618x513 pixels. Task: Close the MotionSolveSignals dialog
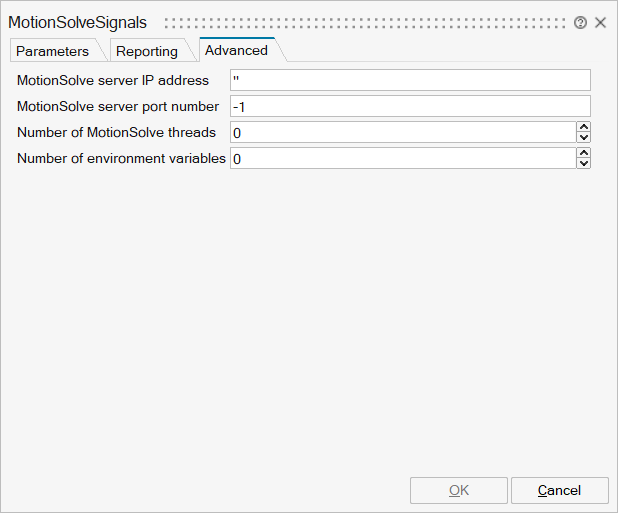(x=600, y=22)
